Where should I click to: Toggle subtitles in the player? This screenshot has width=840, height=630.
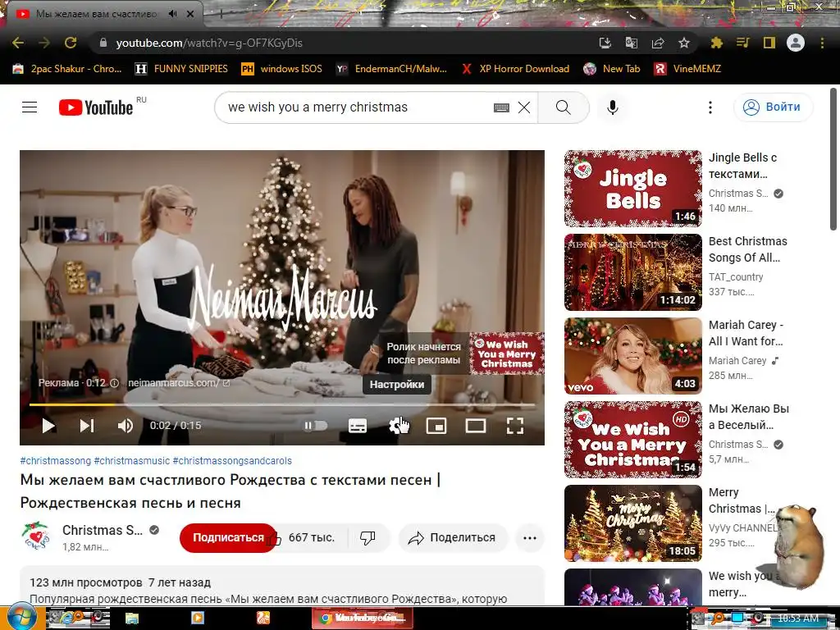click(358, 426)
